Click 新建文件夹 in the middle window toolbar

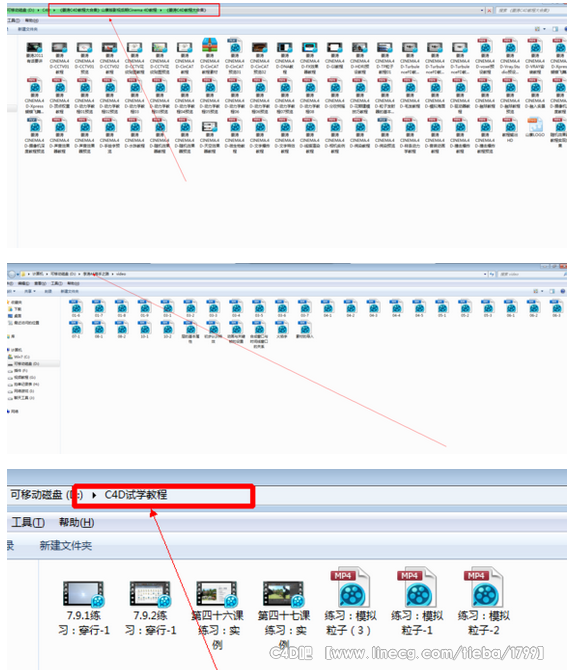click(x=70, y=291)
